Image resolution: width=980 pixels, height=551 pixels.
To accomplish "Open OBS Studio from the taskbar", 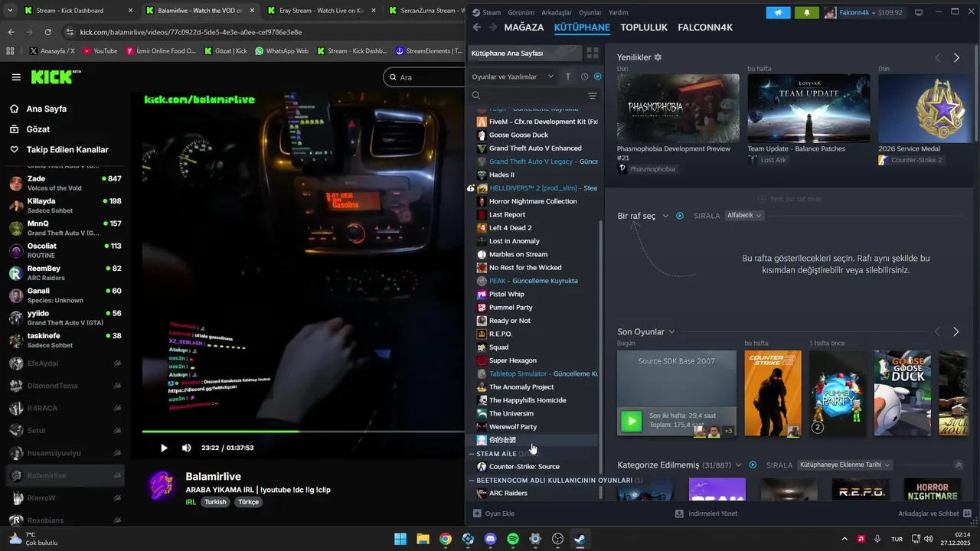I will pos(558,539).
